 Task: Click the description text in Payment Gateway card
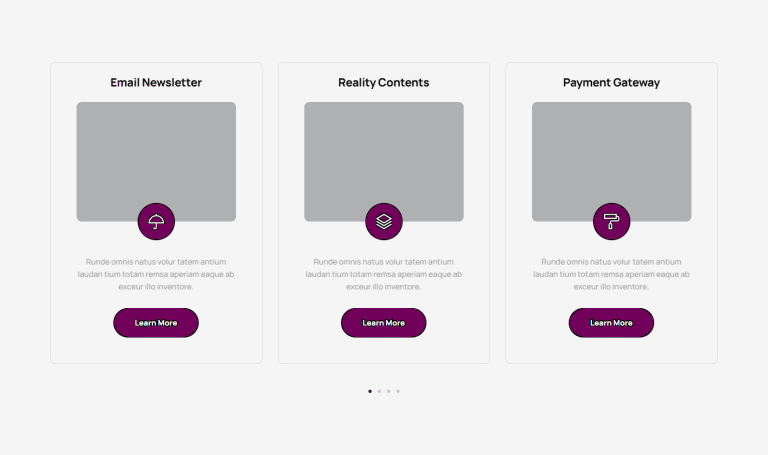point(611,274)
